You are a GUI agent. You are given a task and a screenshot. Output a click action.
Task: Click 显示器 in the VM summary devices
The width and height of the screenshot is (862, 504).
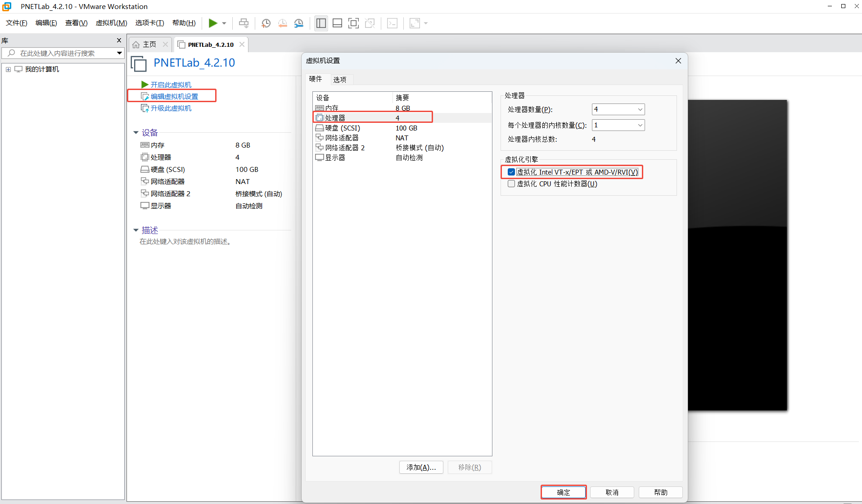pyautogui.click(x=161, y=206)
